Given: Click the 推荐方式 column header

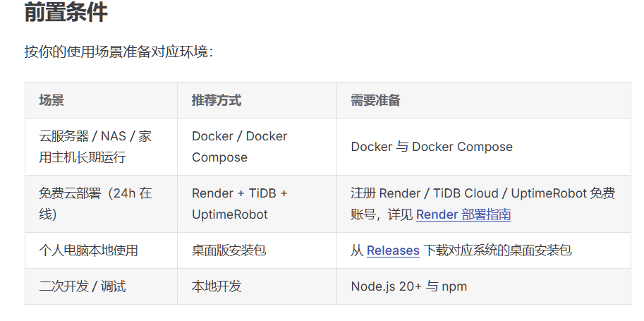Looking at the screenshot, I should pos(217,100).
